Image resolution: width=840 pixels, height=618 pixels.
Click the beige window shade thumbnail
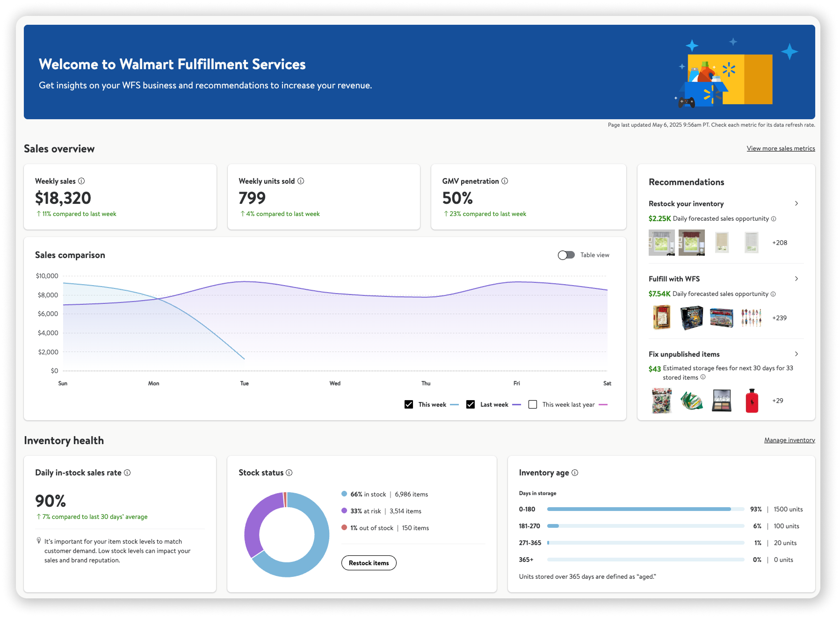(x=722, y=243)
